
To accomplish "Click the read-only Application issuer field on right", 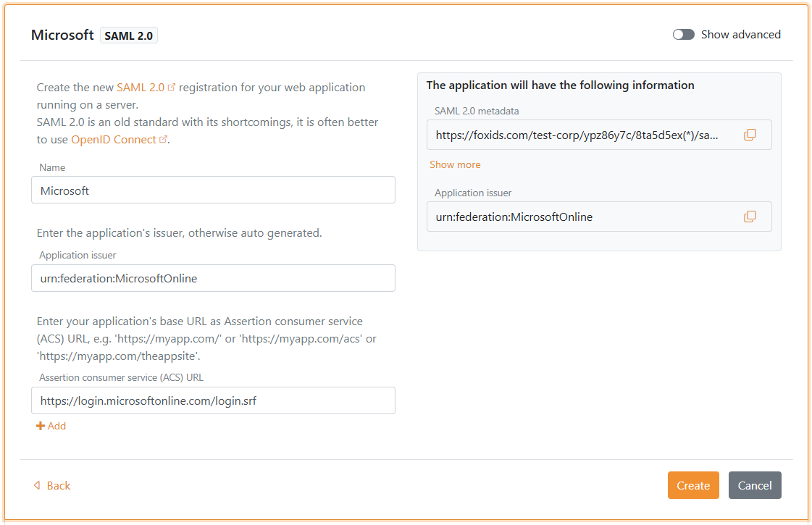I will 579,217.
